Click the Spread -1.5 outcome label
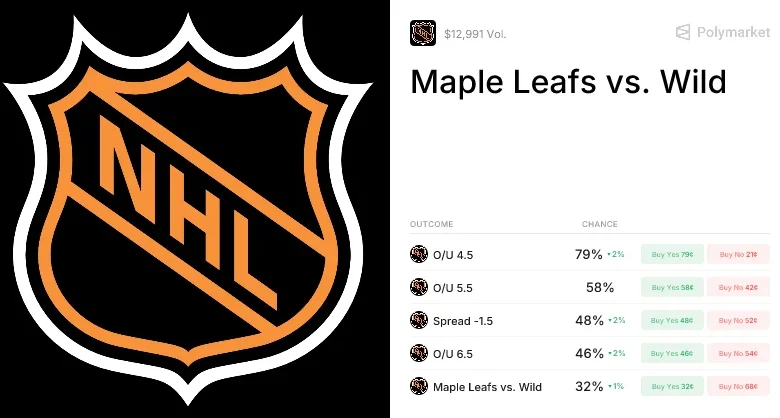 [x=463, y=321]
